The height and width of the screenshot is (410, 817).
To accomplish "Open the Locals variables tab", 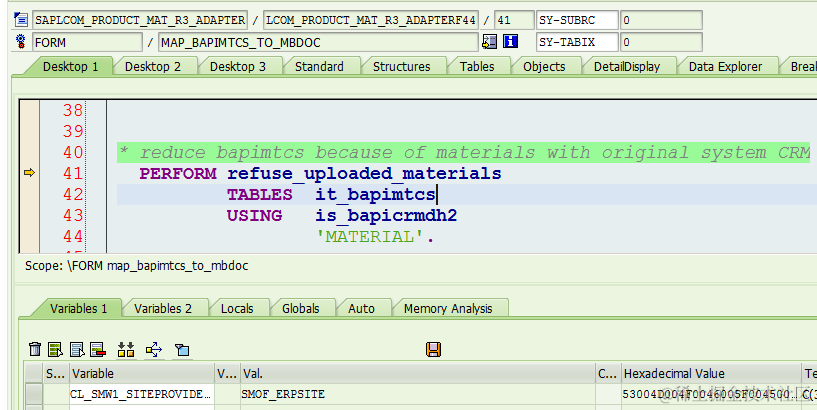I will (237, 308).
